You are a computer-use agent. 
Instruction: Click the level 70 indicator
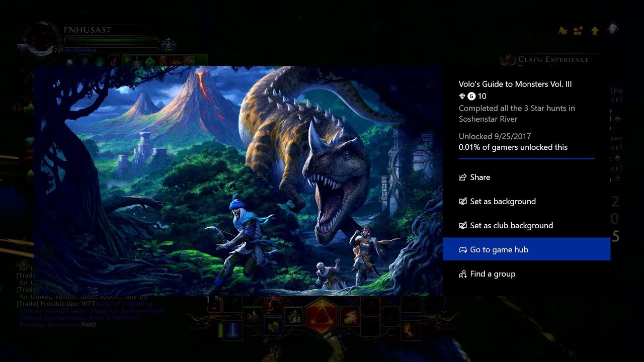coord(58,50)
